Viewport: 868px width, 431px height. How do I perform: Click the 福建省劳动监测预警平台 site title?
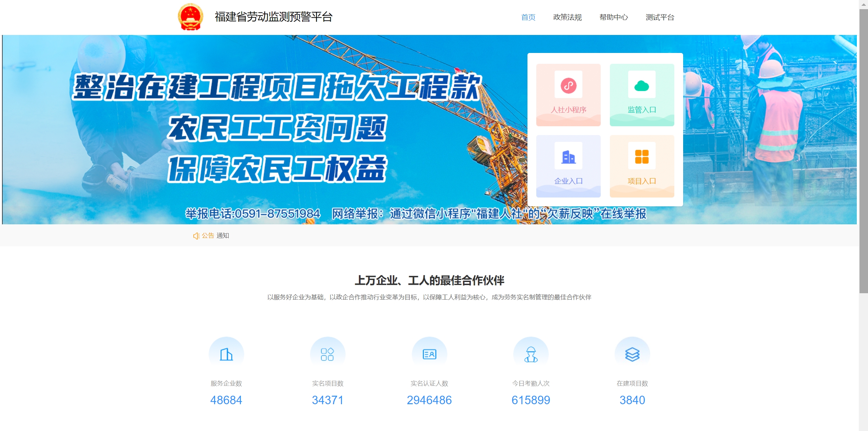273,17
